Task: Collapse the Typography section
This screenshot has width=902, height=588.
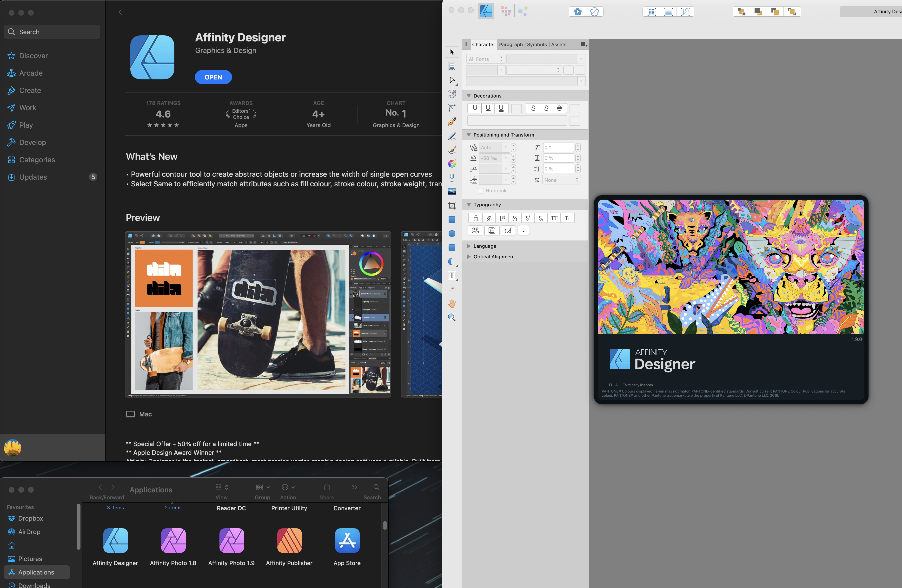Action: (469, 205)
